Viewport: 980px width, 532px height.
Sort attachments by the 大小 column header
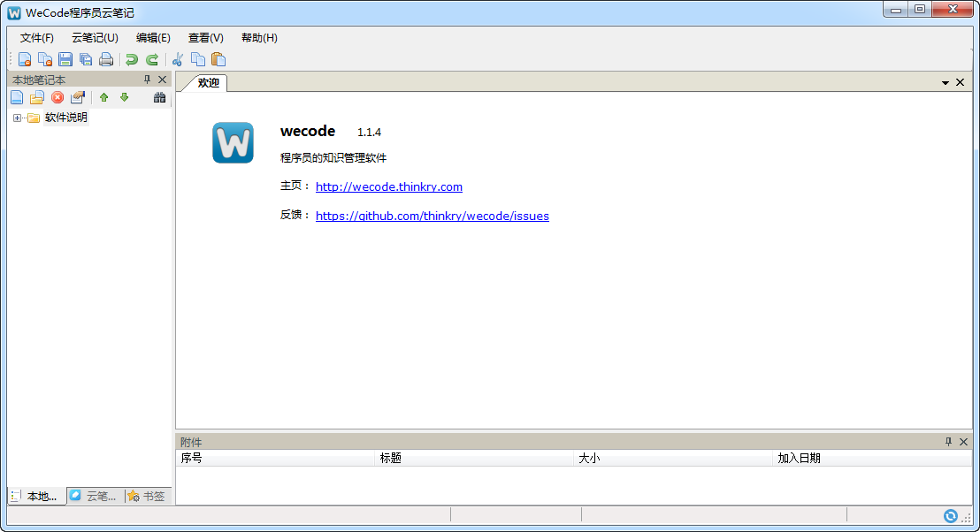click(673, 459)
